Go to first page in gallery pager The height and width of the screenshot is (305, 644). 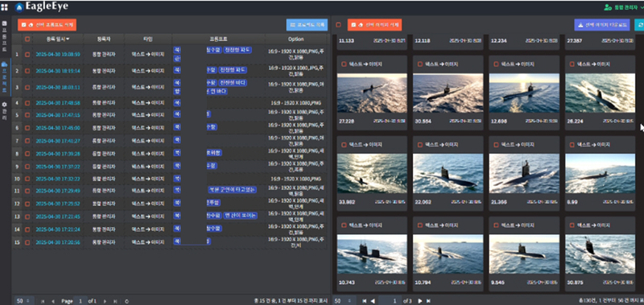[x=365, y=301]
